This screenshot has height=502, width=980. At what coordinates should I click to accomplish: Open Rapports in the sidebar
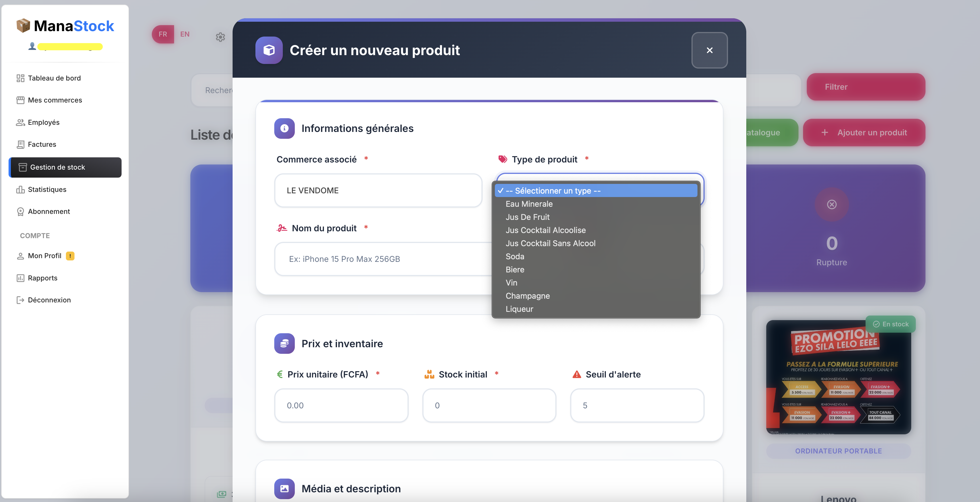[x=65, y=278]
